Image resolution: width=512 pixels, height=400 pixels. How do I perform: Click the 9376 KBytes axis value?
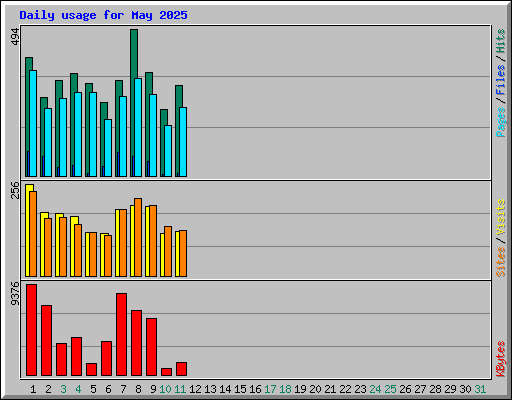[x=15, y=294]
